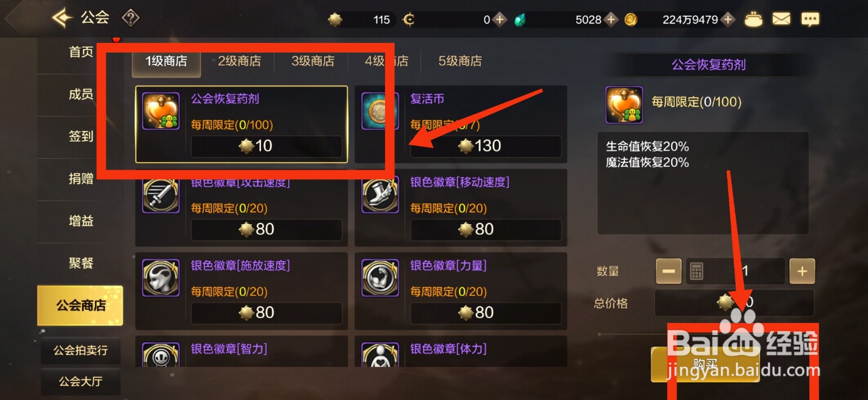Add more emerald gems with plus icon
The image size is (868, 400).
pyautogui.click(x=611, y=20)
